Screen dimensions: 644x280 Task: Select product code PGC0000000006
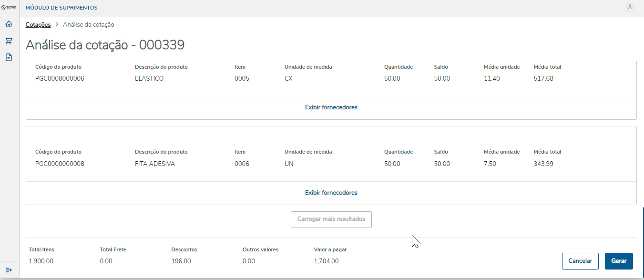tap(60, 78)
